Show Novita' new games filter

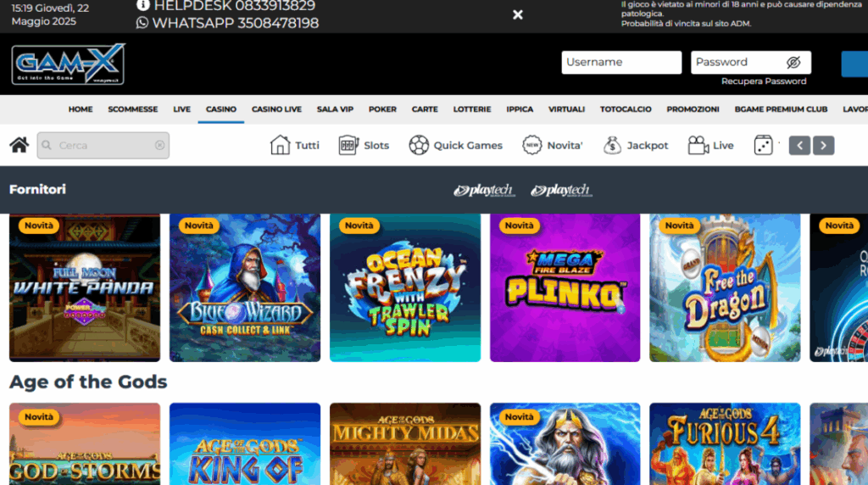coord(553,145)
